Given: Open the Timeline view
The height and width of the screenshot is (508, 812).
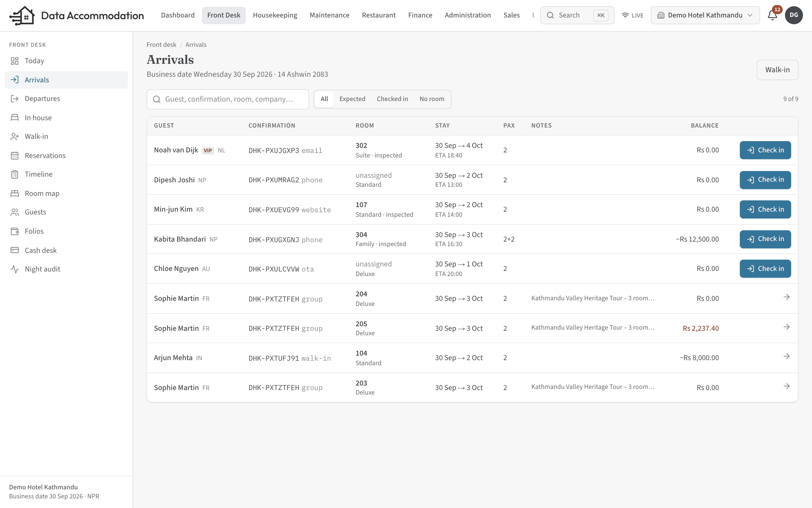Looking at the screenshot, I should tap(66, 174).
